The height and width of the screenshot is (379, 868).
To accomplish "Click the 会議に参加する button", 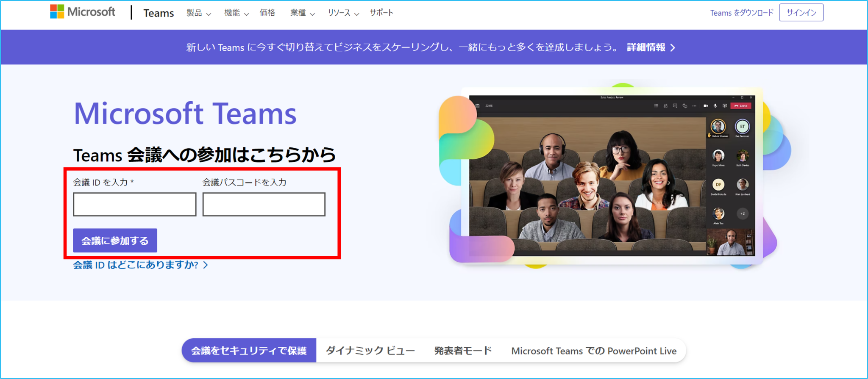I will coord(115,241).
